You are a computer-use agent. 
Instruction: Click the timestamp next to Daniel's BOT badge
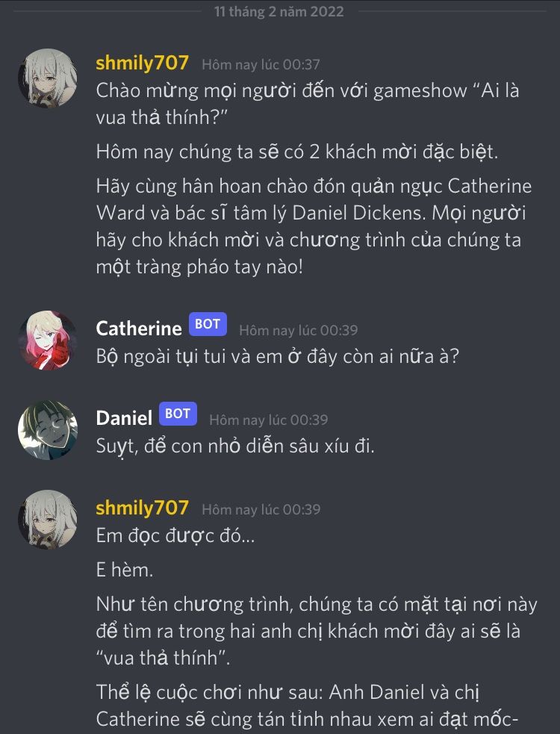click(x=268, y=420)
